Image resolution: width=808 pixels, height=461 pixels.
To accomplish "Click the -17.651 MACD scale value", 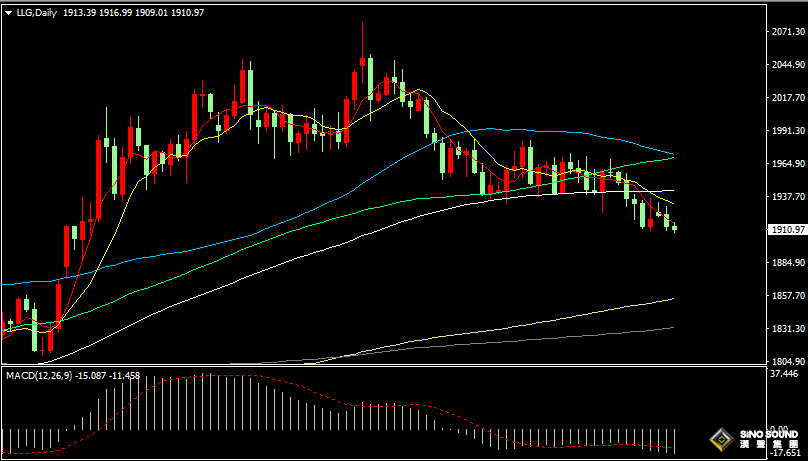I will click(788, 452).
